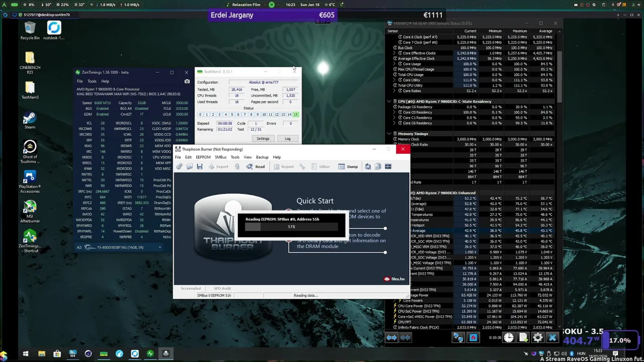The height and width of the screenshot is (362, 644).
Task: Select the MSI Afterburner desktop icon
Action: (30, 212)
